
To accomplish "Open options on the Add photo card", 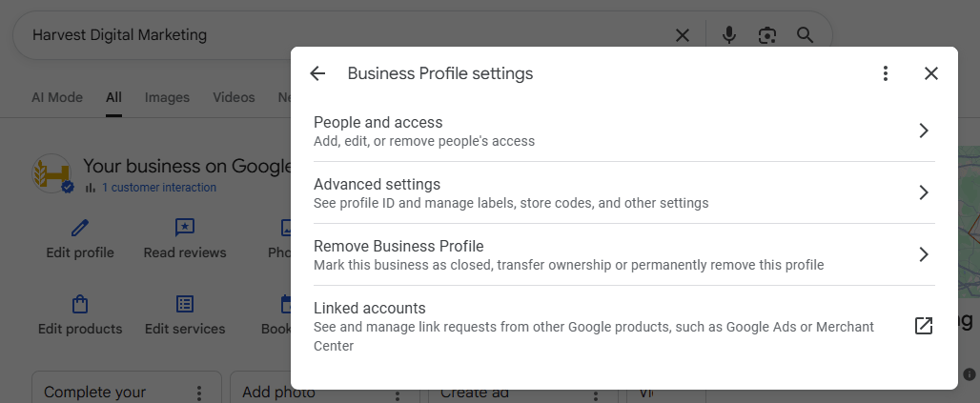I will [x=398, y=395].
